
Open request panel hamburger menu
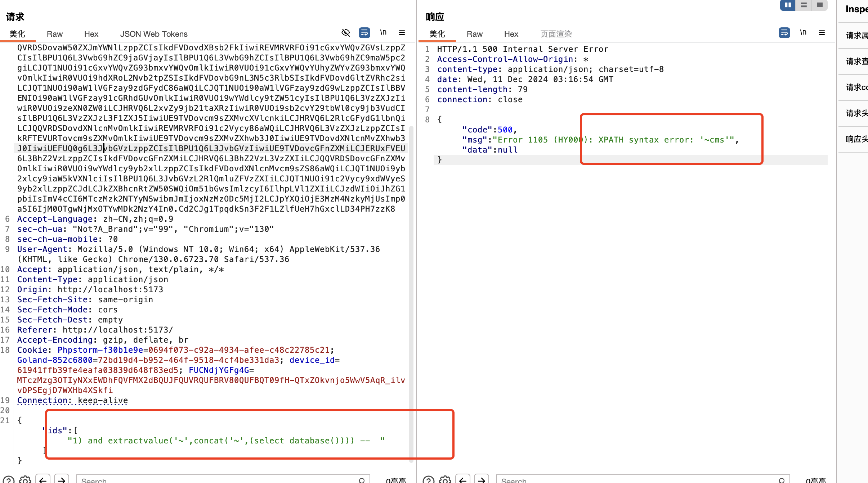tap(402, 33)
